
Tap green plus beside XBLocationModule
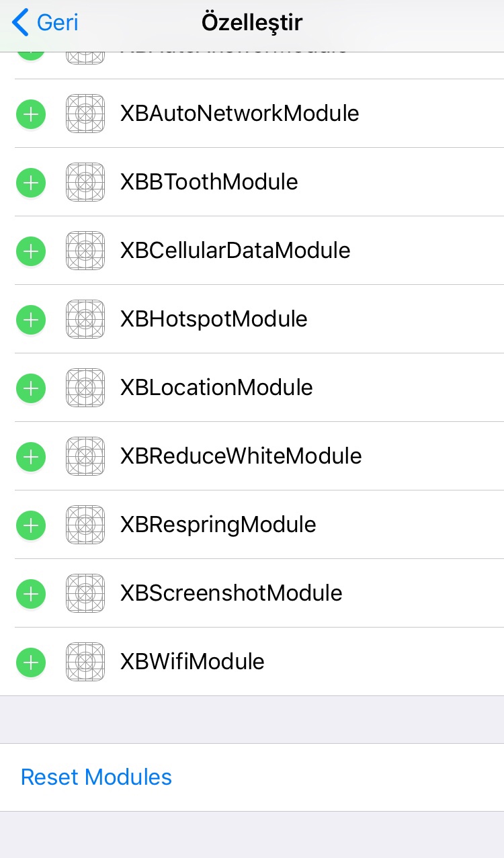30,388
